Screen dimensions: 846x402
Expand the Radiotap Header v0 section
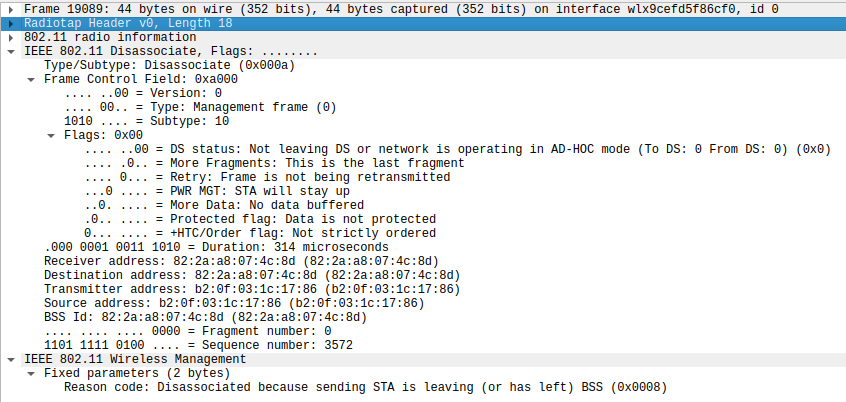pos(11,23)
